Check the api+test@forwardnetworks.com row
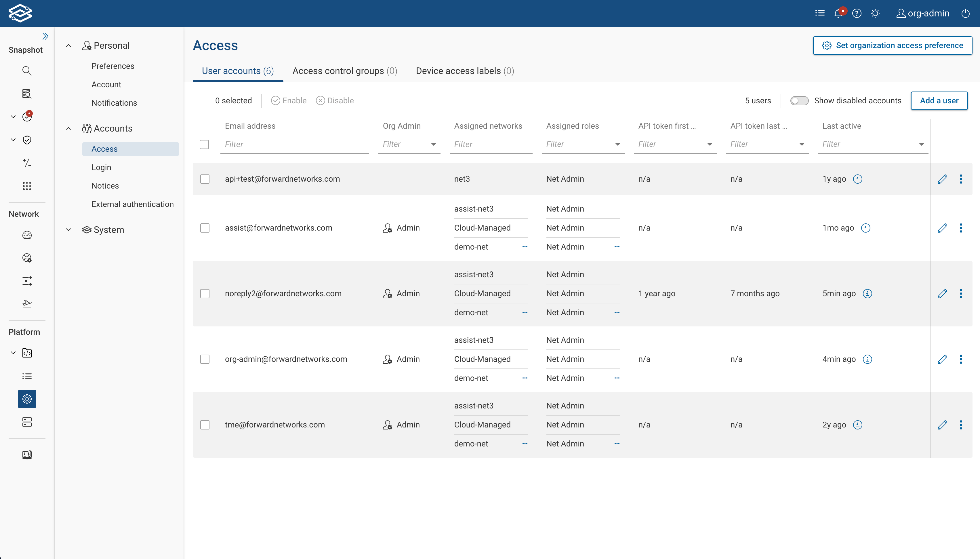 [x=205, y=179]
